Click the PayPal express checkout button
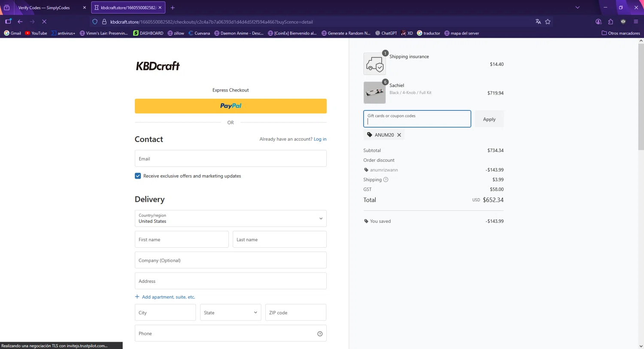Screen dimensions: 644x349 tap(231, 106)
